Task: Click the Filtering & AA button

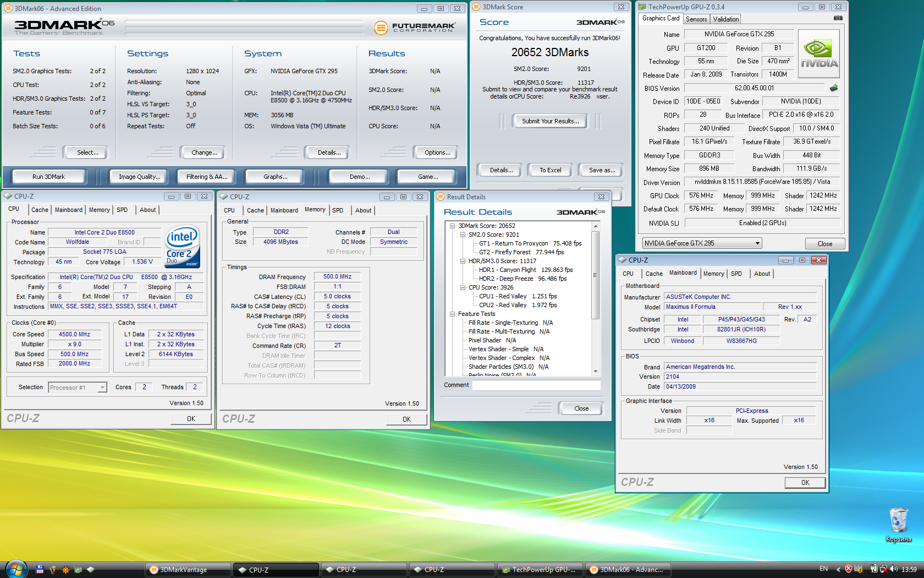Action: coord(207,177)
